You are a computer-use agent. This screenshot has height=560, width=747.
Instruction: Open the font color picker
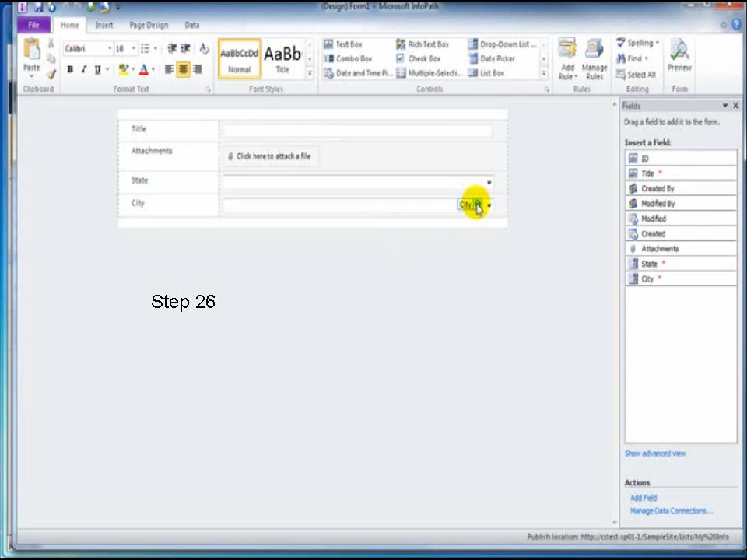(143, 69)
